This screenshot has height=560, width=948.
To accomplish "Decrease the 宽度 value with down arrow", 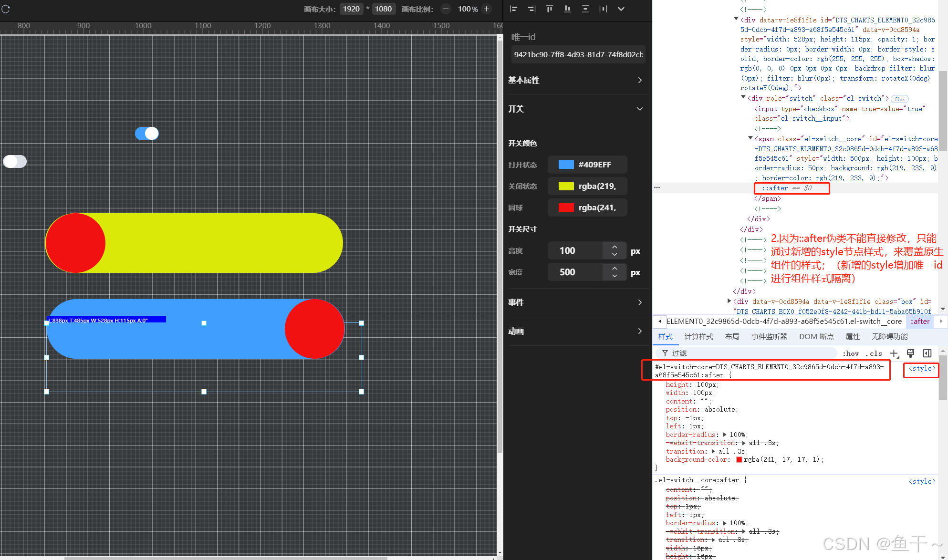I will click(x=615, y=276).
